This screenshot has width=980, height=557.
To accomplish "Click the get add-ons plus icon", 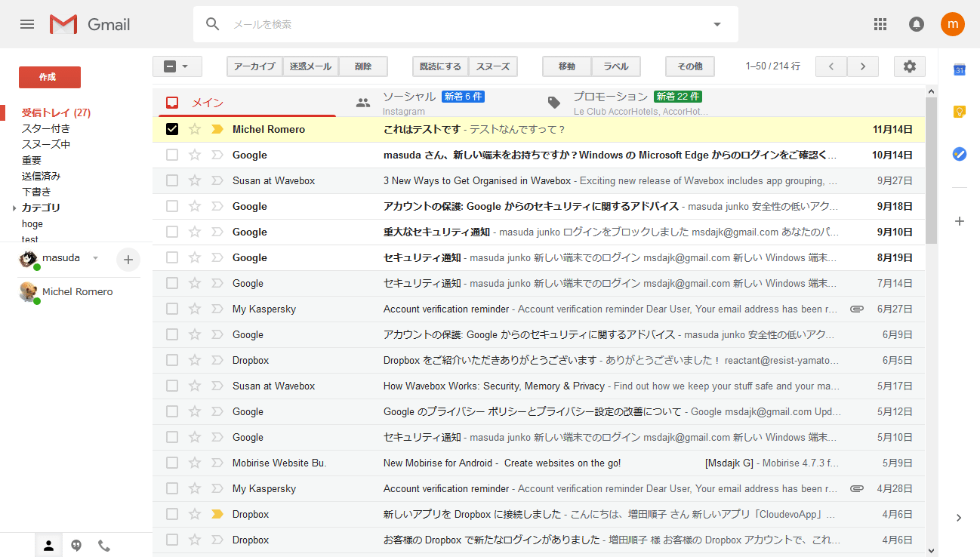I will pyautogui.click(x=960, y=221).
